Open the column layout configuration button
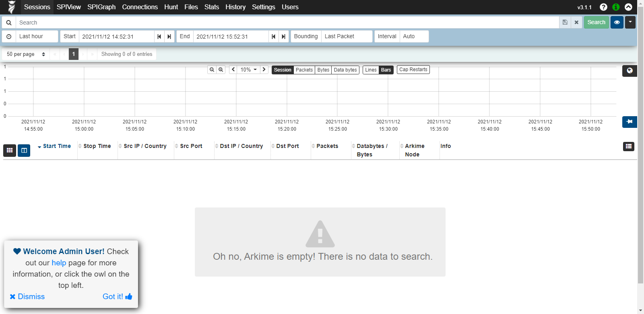The width and height of the screenshot is (644, 314). click(24, 150)
